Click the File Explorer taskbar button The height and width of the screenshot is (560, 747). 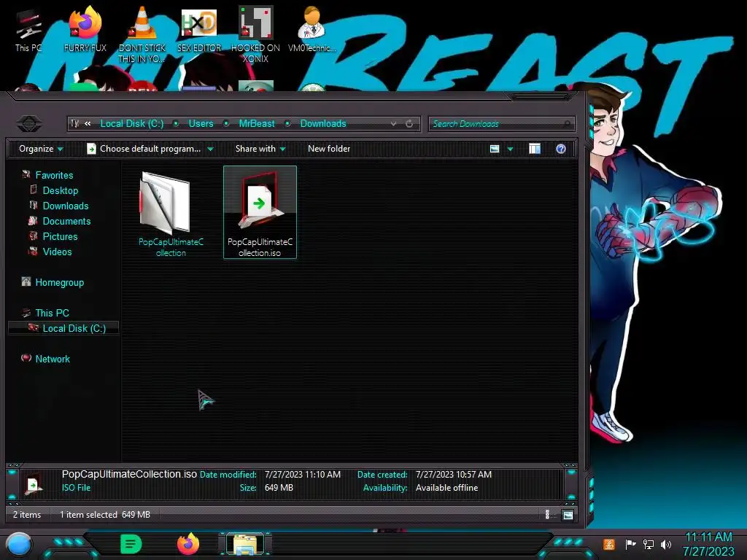pyautogui.click(x=245, y=544)
